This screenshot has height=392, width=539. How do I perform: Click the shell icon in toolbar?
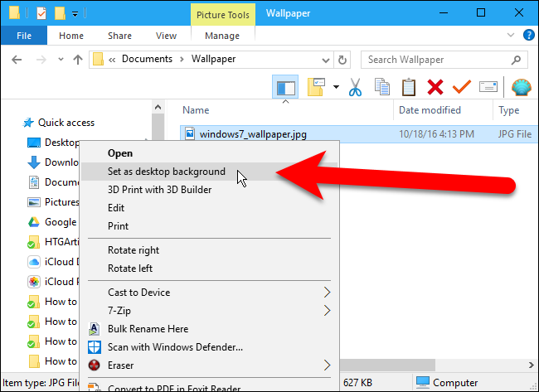click(521, 87)
